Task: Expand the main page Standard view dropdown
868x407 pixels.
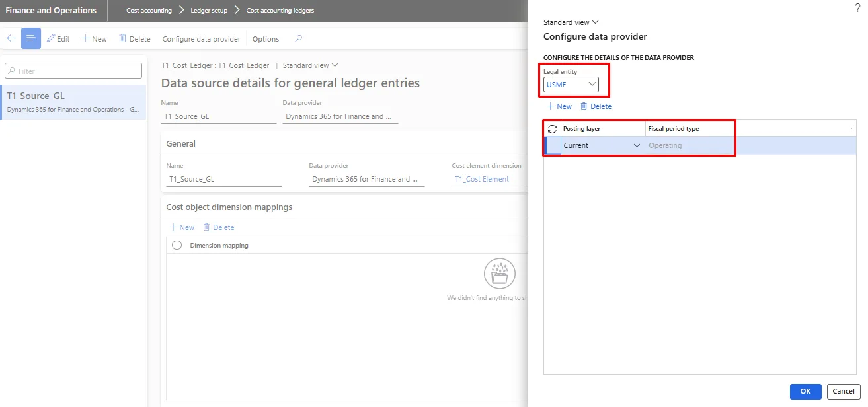Action: coord(310,65)
